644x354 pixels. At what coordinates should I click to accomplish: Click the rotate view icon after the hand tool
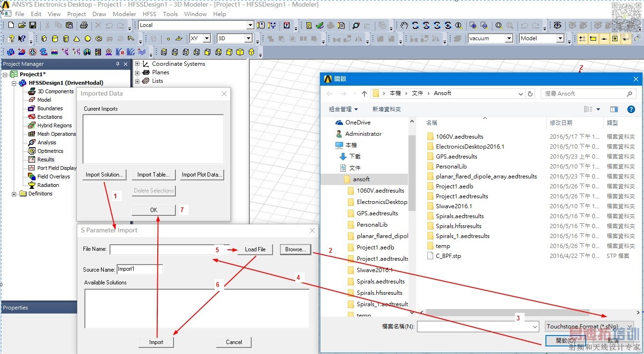point(416,26)
